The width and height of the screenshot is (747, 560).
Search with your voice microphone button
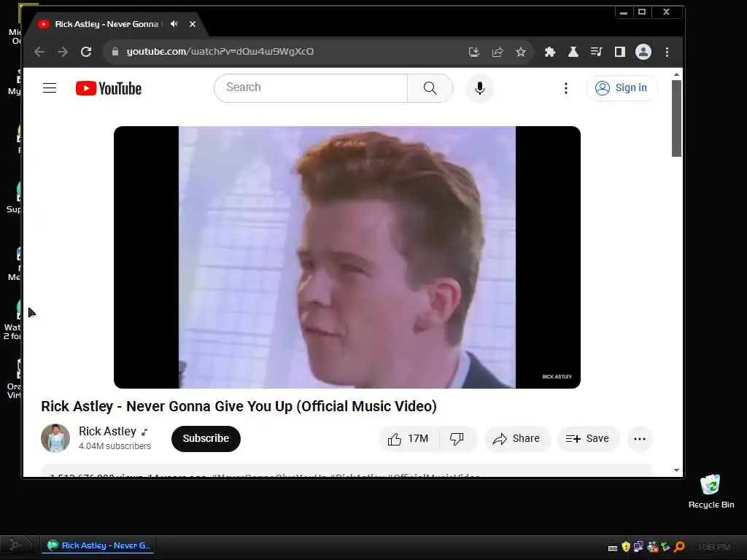(480, 88)
